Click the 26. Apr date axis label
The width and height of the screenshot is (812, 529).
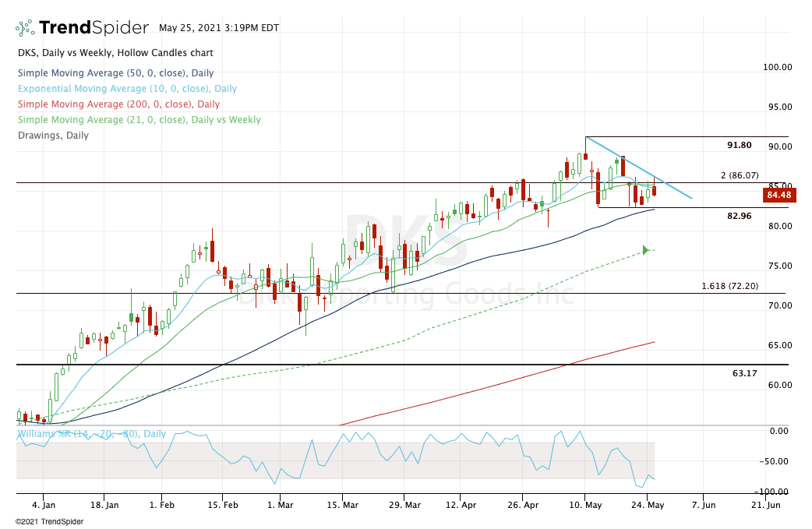(x=523, y=505)
